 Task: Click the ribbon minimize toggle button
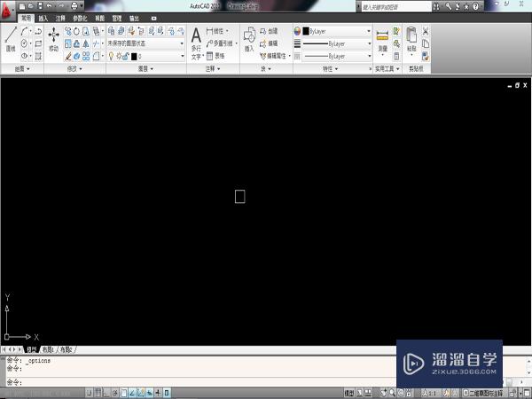153,19
